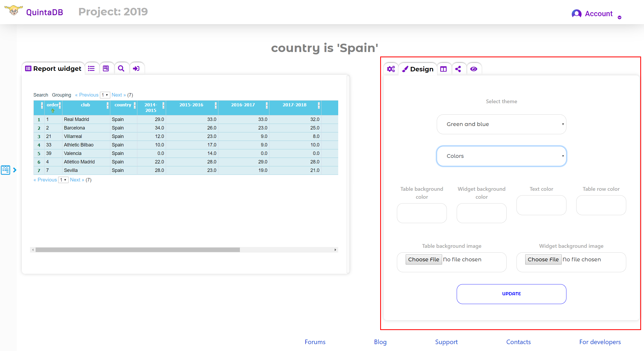Viewport: 644px width, 351px height.
Task: Open the settings gears tab
Action: pyautogui.click(x=391, y=69)
